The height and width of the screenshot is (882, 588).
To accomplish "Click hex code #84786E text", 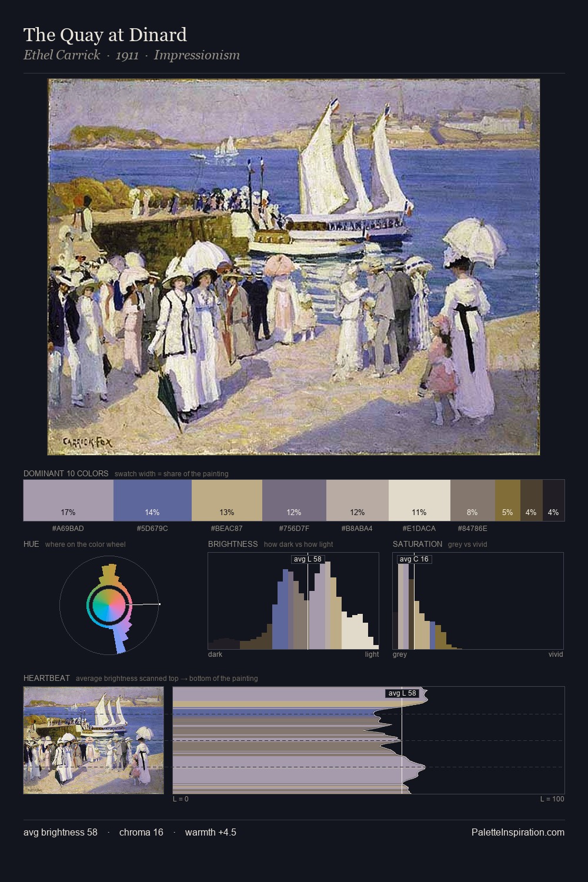I will 473,529.
